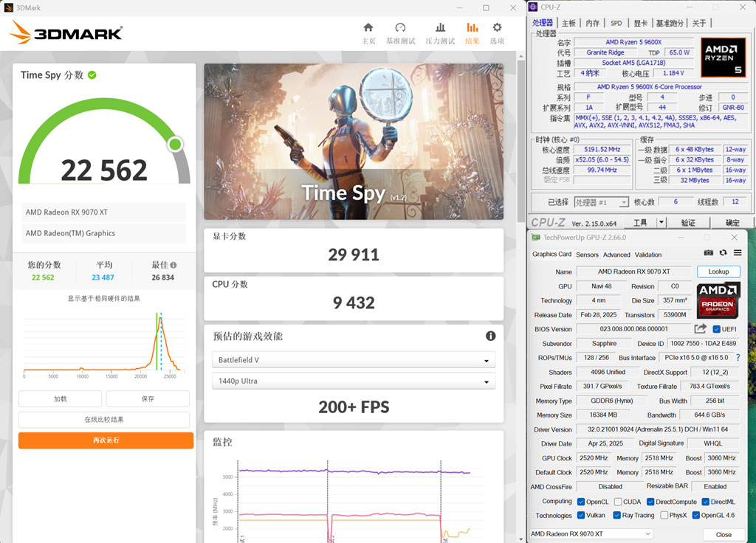Image resolution: width=756 pixels, height=543 pixels.
Task: Click the 3DMark vertical scrollbar thumb
Action: [520, 141]
